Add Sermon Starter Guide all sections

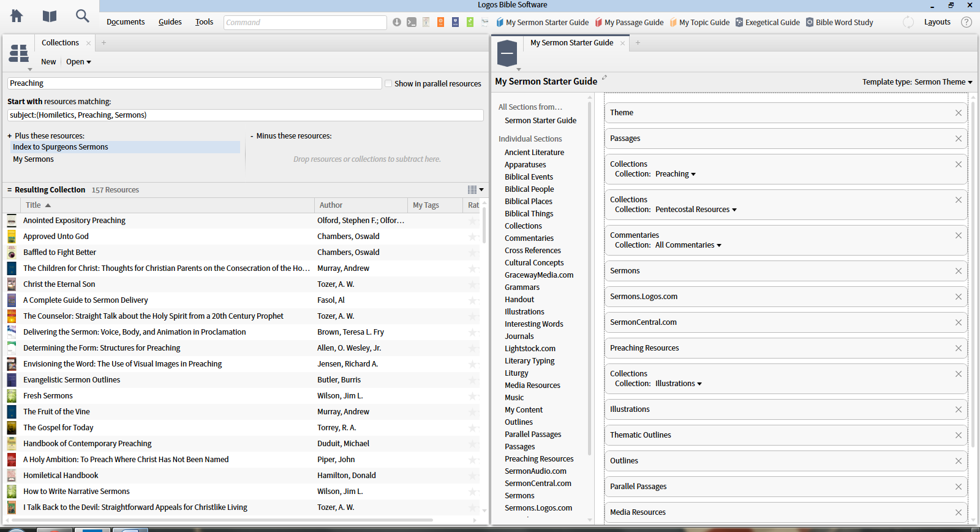(540, 121)
